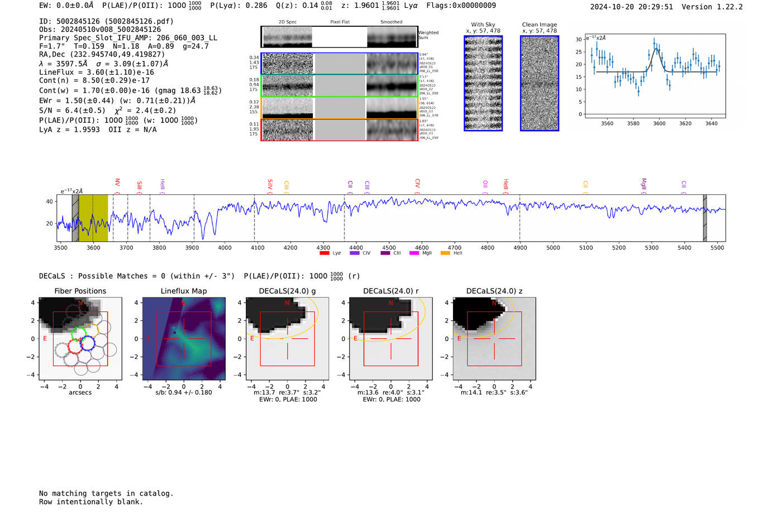Open the With Sky cutout image

(483, 84)
